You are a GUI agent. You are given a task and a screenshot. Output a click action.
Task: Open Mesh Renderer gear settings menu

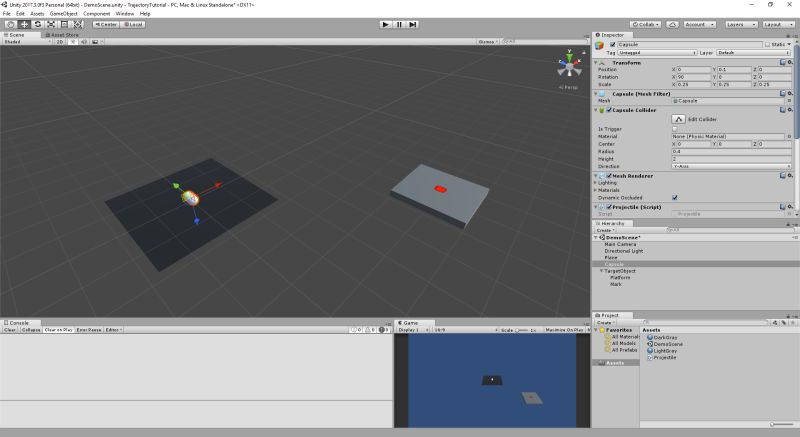tap(790, 175)
